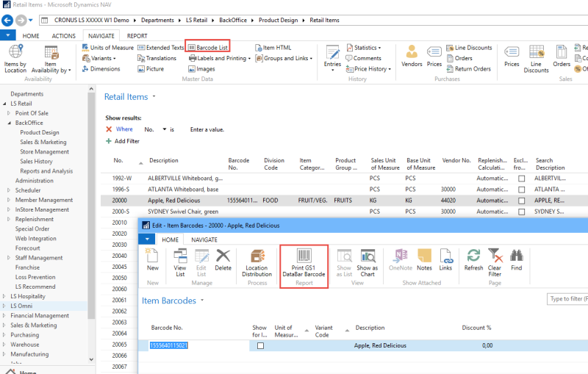
Task: Click Type to filter box
Action: pos(567,298)
